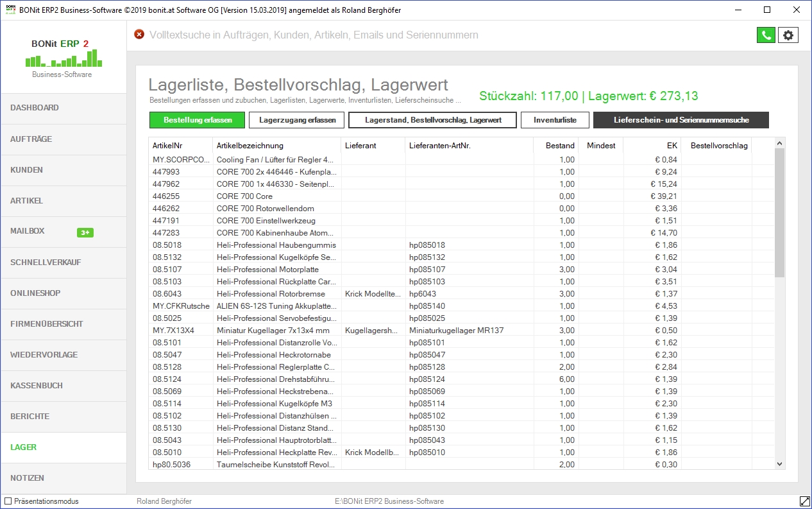Open Kassenbuch in the sidebar

tap(63, 386)
